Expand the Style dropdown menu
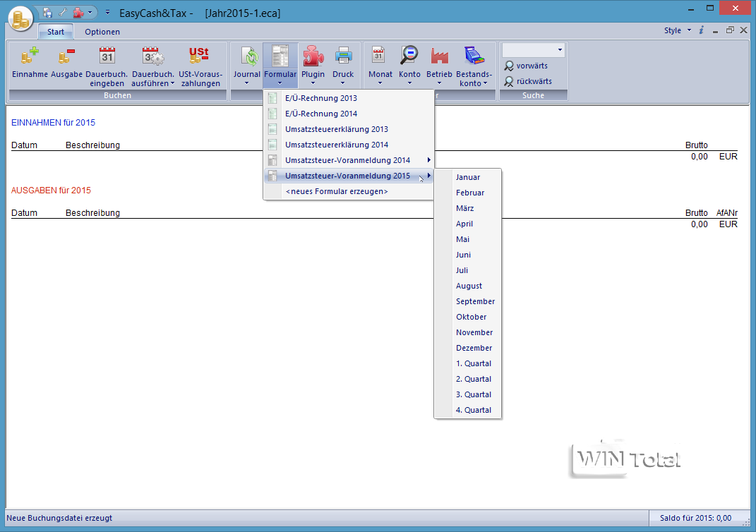756x532 pixels. [689, 30]
